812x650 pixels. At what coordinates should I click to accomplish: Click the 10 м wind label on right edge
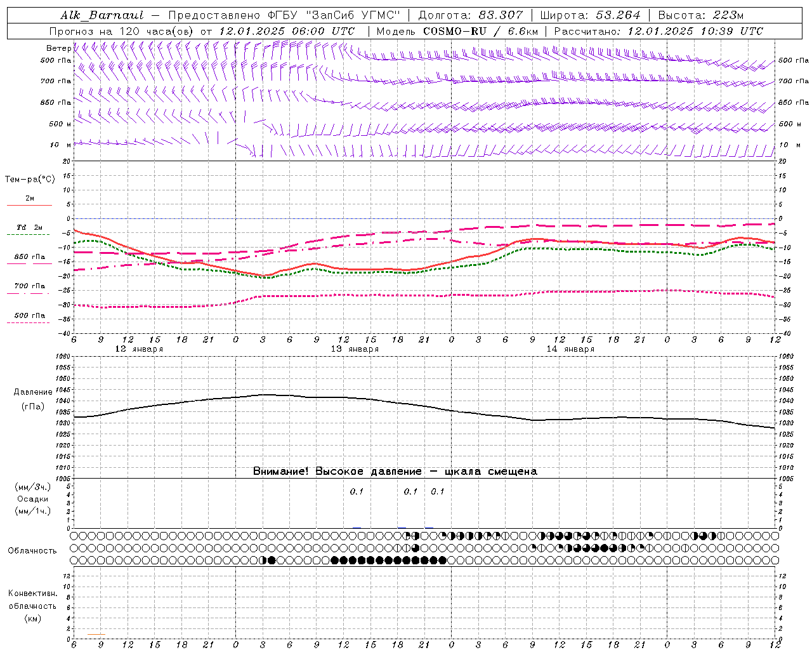pyautogui.click(x=789, y=145)
